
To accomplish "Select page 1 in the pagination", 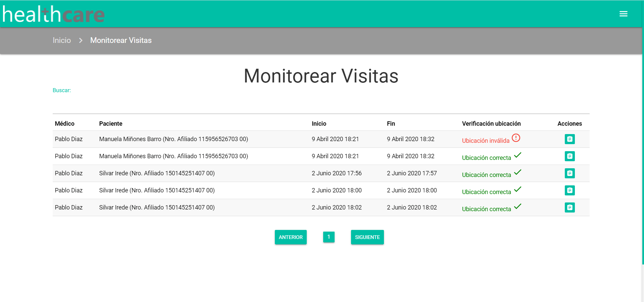I will pyautogui.click(x=329, y=237).
